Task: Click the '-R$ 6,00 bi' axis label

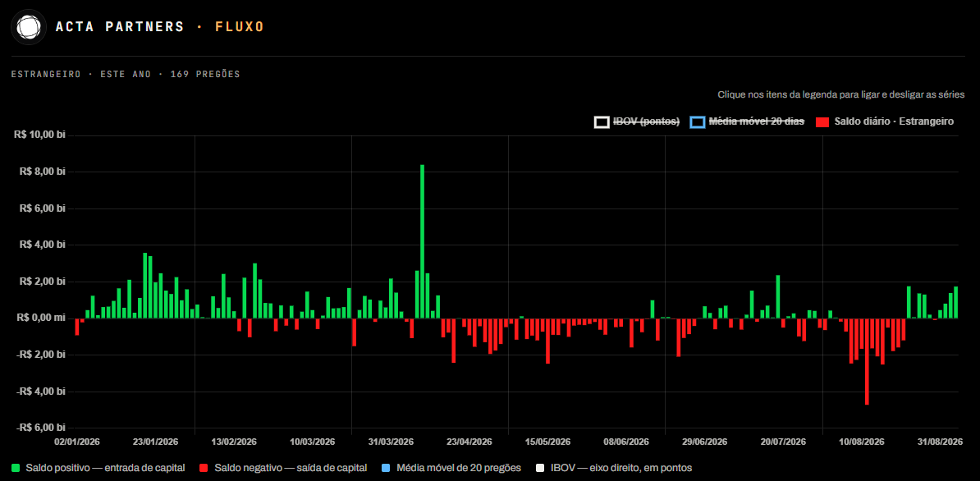Action: [40, 428]
